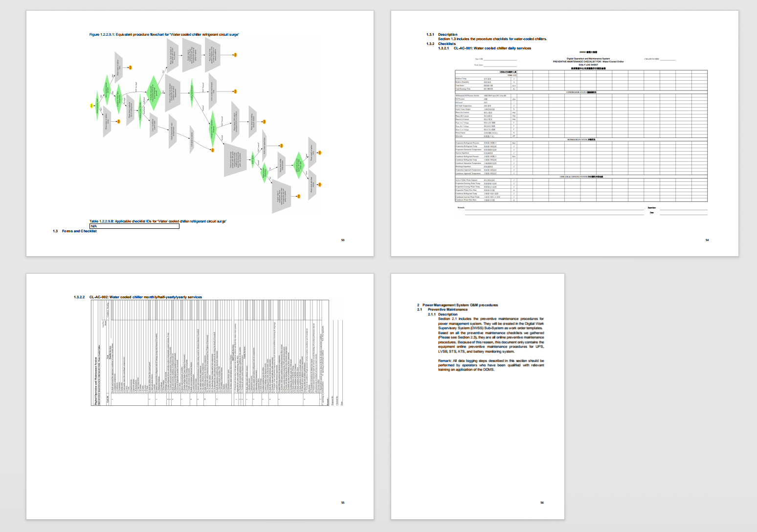Click sentence 'Section 1.3 includes the procedure checklists'
The width and height of the screenshot is (757, 532).
coord(492,39)
